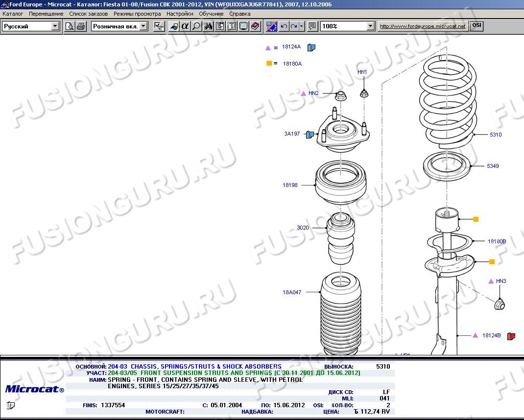This screenshot has width=524, height=420.
Task: Select callout 5310 front spring label
Action: [496, 135]
